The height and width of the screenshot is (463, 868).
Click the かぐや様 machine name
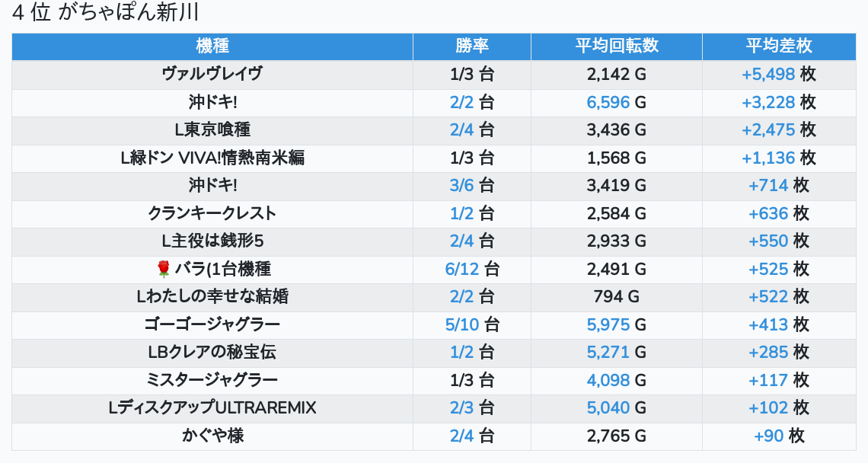[x=212, y=436]
